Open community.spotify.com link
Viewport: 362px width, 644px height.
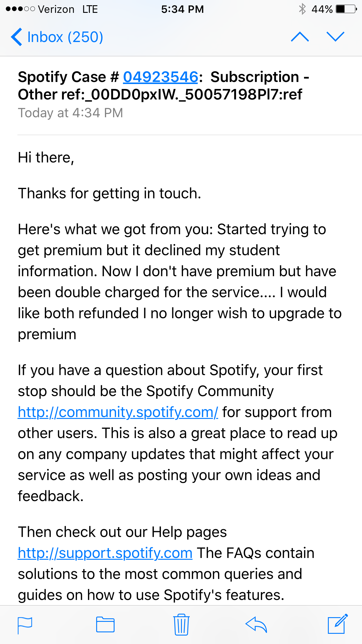pyautogui.click(x=118, y=412)
